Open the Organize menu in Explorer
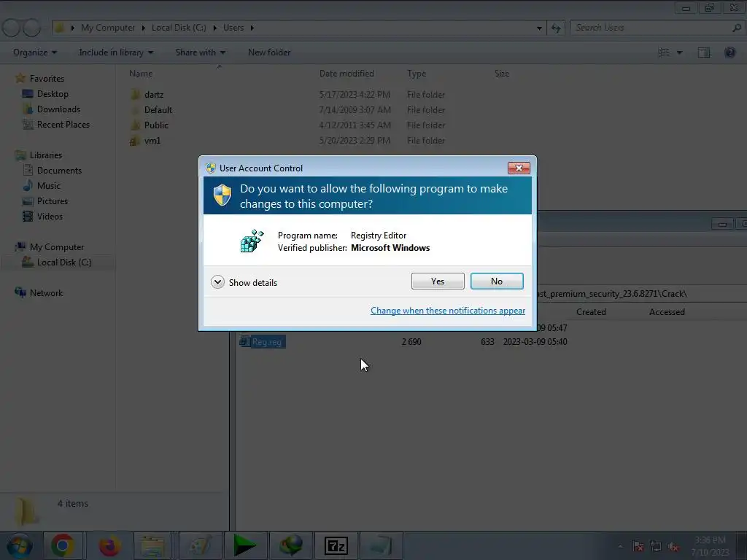747x560 pixels. coord(35,52)
